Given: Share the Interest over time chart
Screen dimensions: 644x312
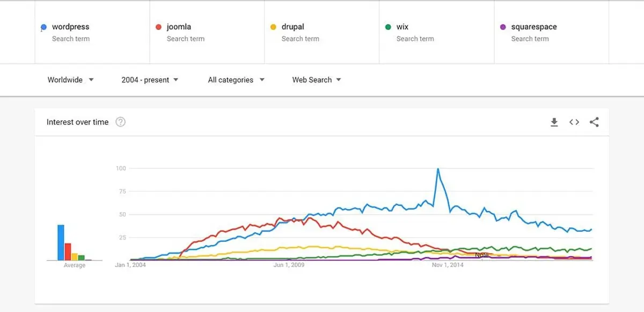Looking at the screenshot, I should 594,122.
